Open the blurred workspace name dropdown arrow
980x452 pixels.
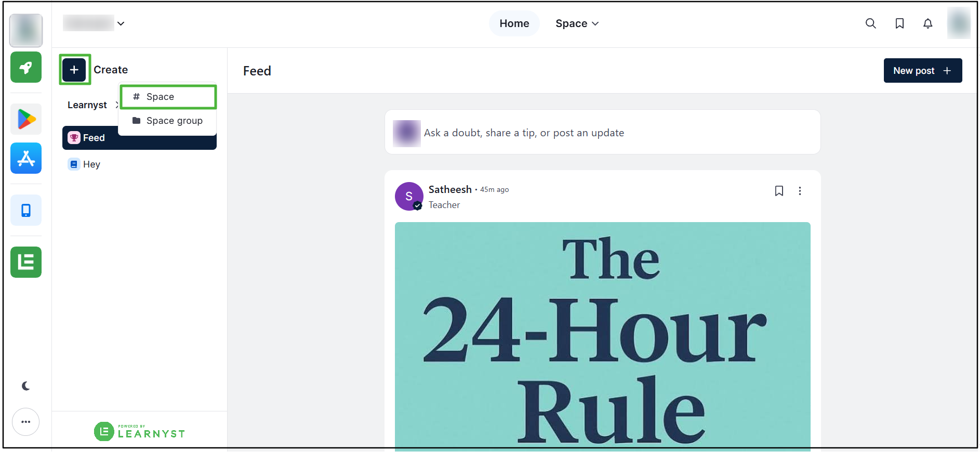pos(121,23)
